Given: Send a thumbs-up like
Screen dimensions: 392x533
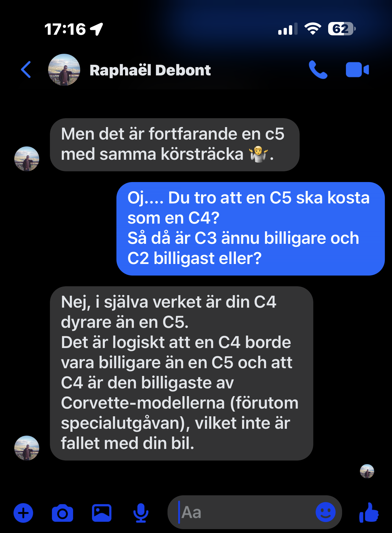Looking at the screenshot, I should click(x=369, y=513).
